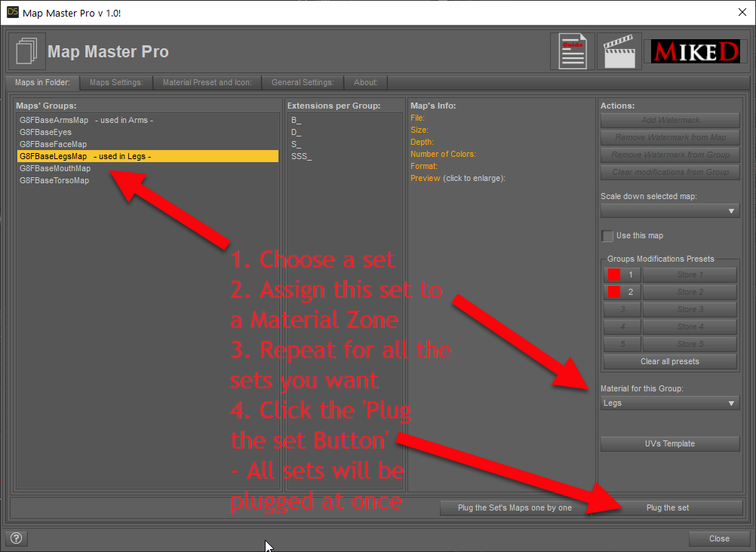Click the MikeD logo
This screenshot has width=756, height=552.
pyautogui.click(x=695, y=51)
